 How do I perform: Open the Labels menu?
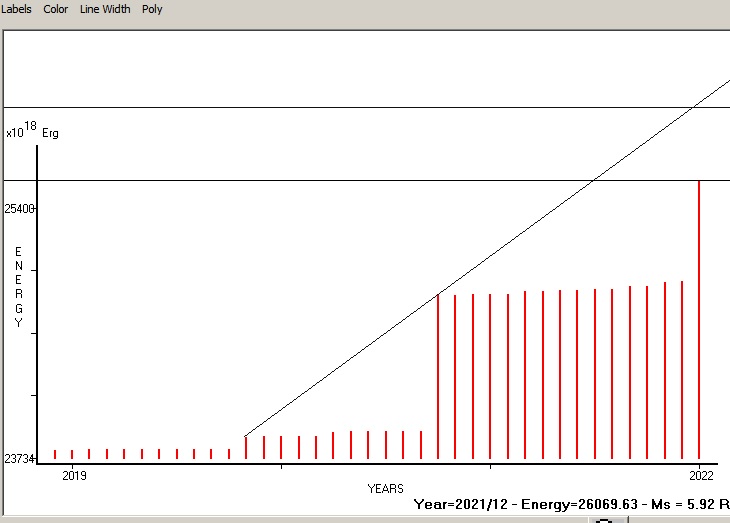coord(16,9)
